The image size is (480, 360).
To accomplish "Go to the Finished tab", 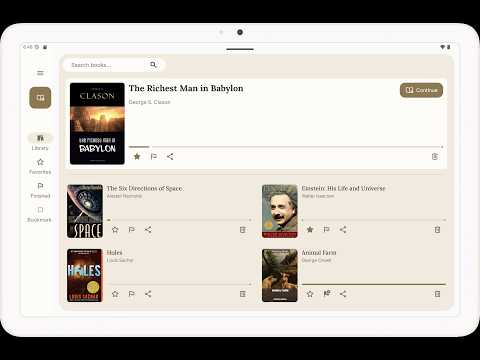I will [x=40, y=190].
